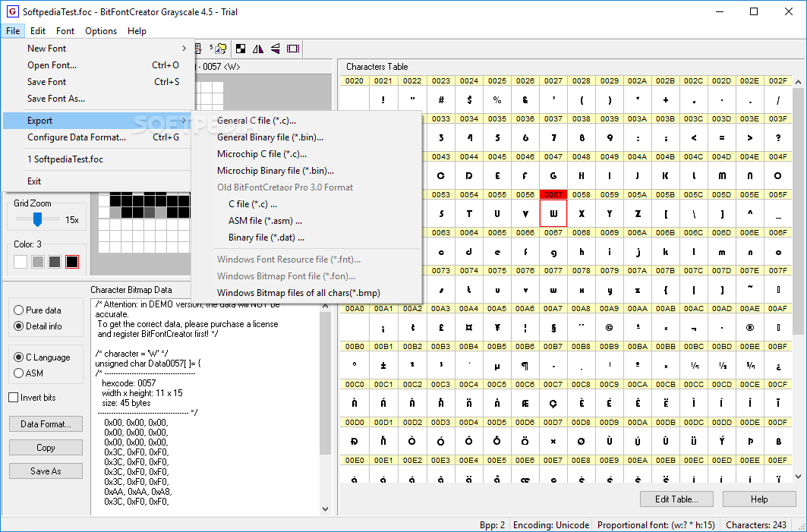807x532 pixels.
Task: Pick the black color swatch
Action: tap(72, 262)
